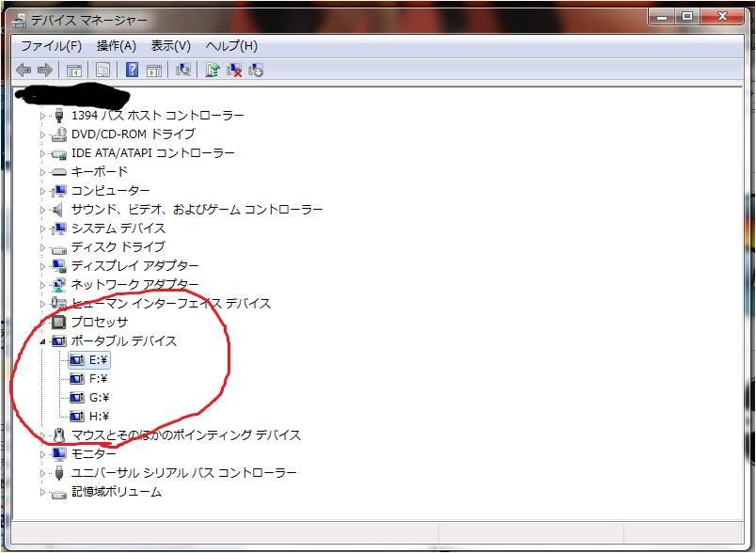Select the キーボード keyboard icon

pyautogui.click(x=59, y=172)
